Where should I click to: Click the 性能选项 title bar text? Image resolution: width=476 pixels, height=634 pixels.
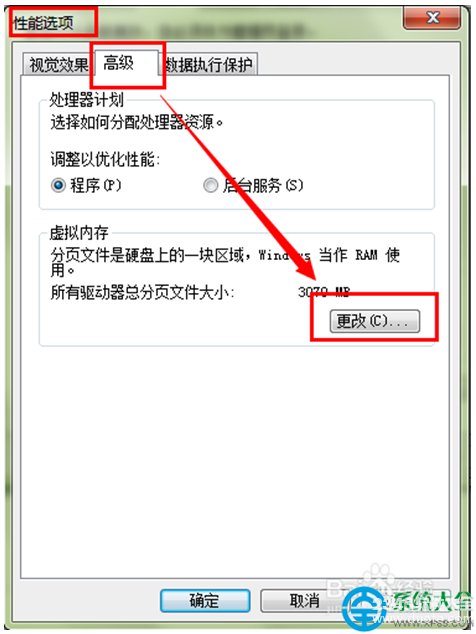[x=43, y=23]
